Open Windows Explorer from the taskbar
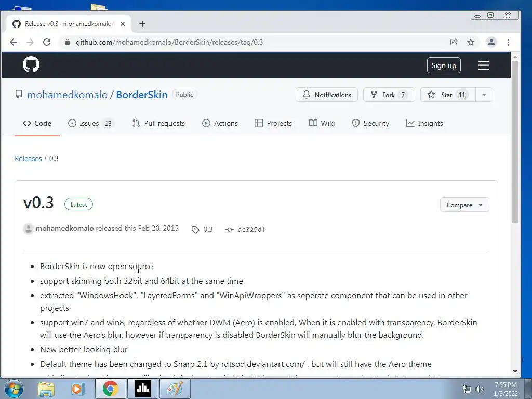This screenshot has width=532, height=399. click(46, 389)
